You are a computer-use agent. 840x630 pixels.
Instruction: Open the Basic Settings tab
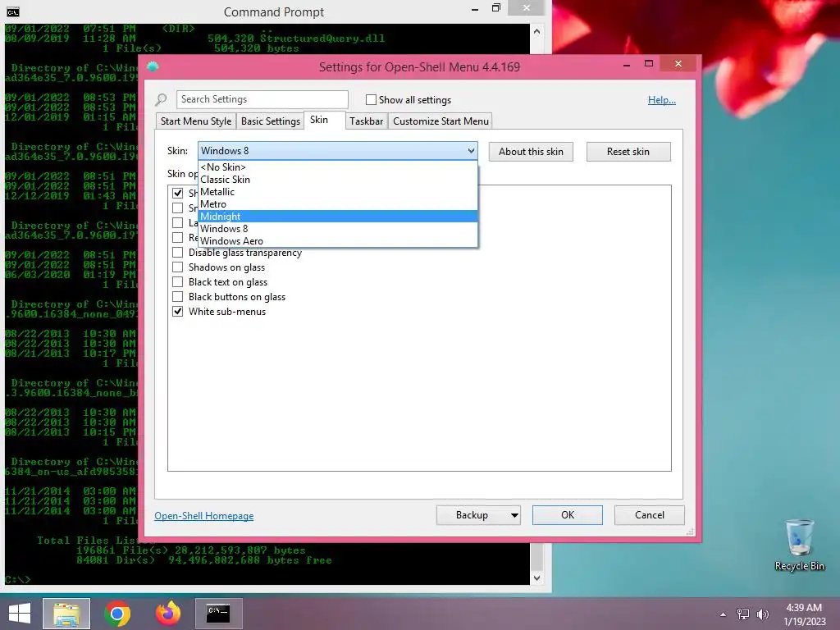click(x=271, y=121)
